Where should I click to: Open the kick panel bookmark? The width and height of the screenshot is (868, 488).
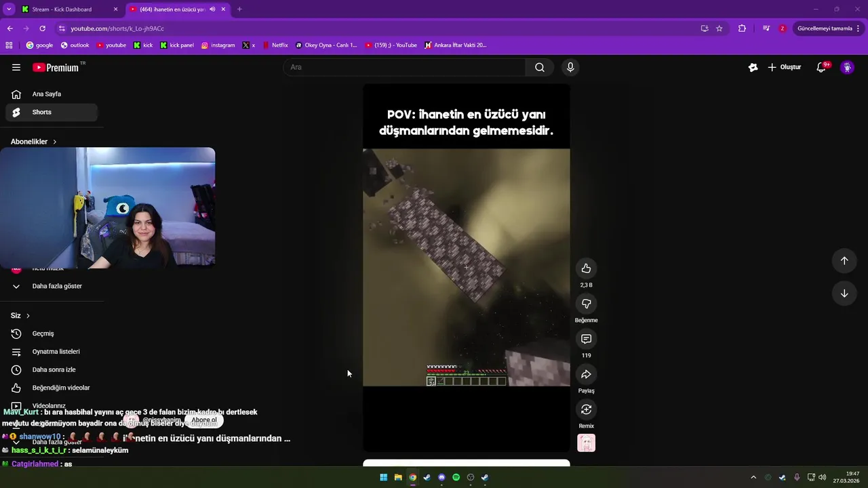177,45
